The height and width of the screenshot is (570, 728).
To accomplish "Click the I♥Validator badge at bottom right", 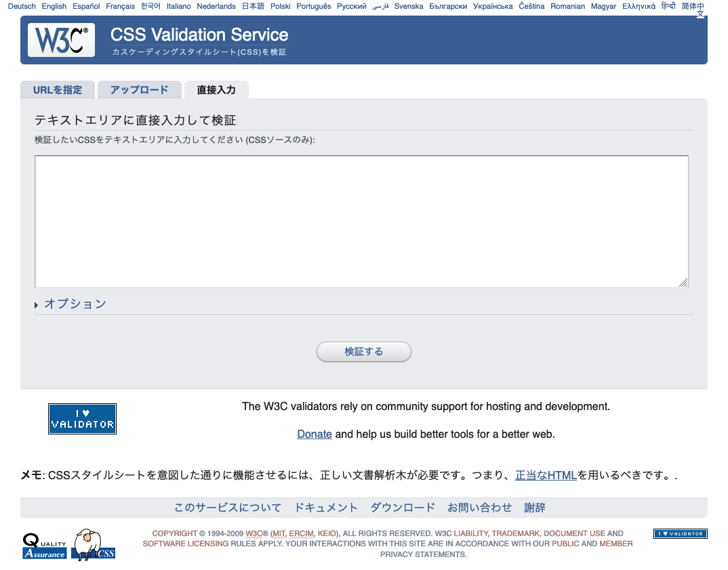I will pos(680,533).
